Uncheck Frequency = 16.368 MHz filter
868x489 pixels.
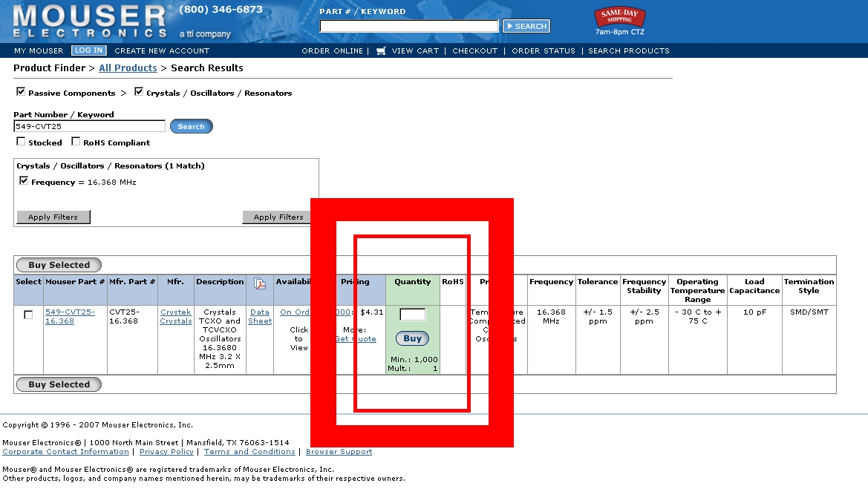(x=24, y=181)
